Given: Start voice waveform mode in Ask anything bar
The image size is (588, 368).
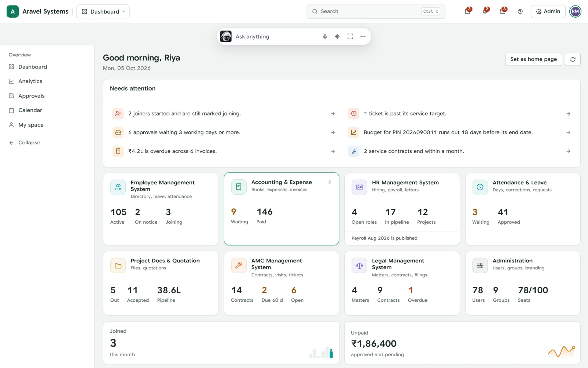Looking at the screenshot, I should (x=338, y=36).
